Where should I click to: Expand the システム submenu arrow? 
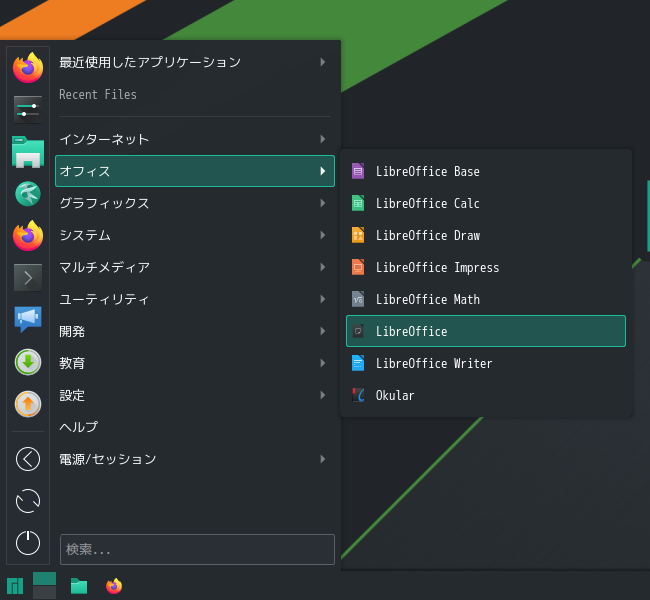click(323, 235)
